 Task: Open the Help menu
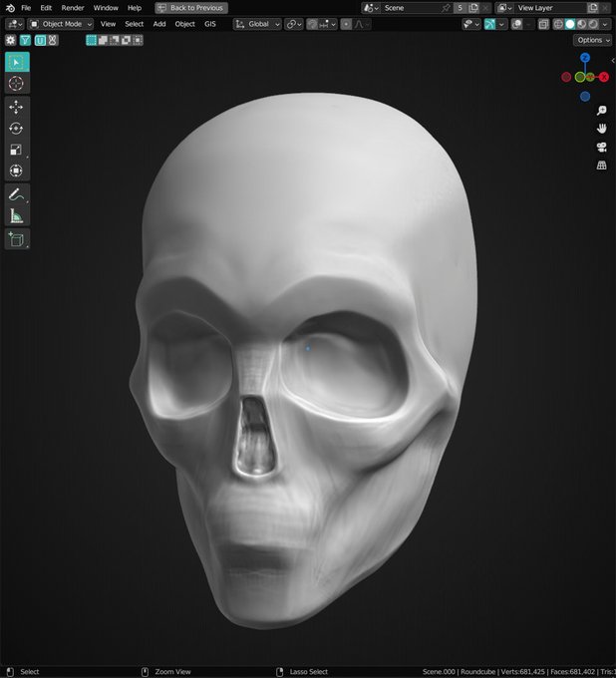[x=135, y=8]
